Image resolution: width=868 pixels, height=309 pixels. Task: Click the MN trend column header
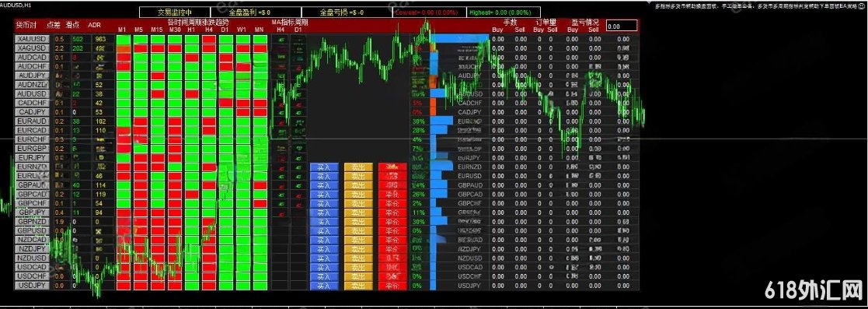pos(260,30)
